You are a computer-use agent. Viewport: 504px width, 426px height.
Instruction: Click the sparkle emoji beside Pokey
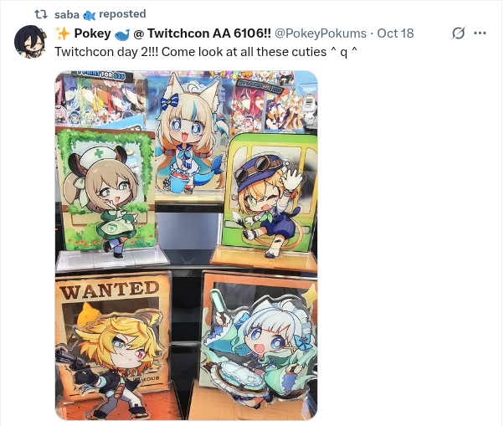(x=63, y=33)
